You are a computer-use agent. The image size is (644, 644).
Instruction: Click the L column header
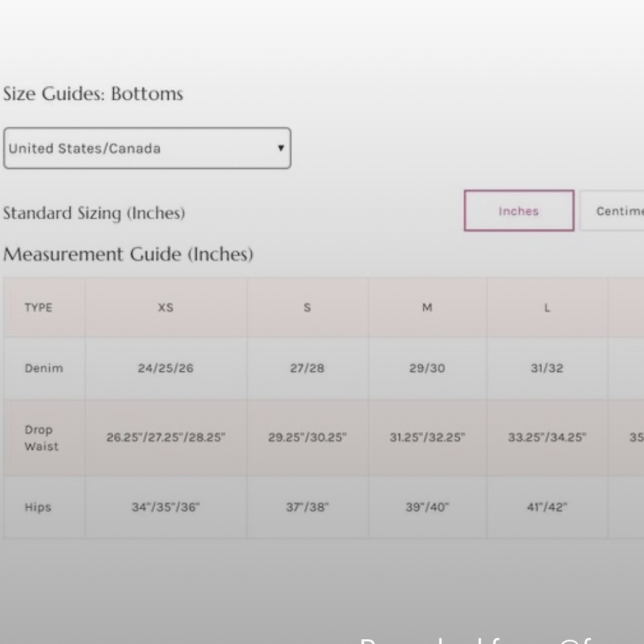(x=547, y=308)
